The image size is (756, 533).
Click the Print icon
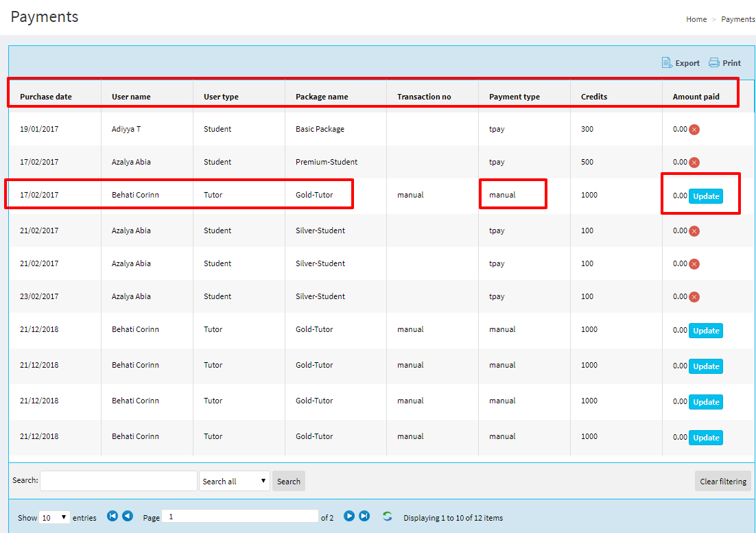pos(714,63)
